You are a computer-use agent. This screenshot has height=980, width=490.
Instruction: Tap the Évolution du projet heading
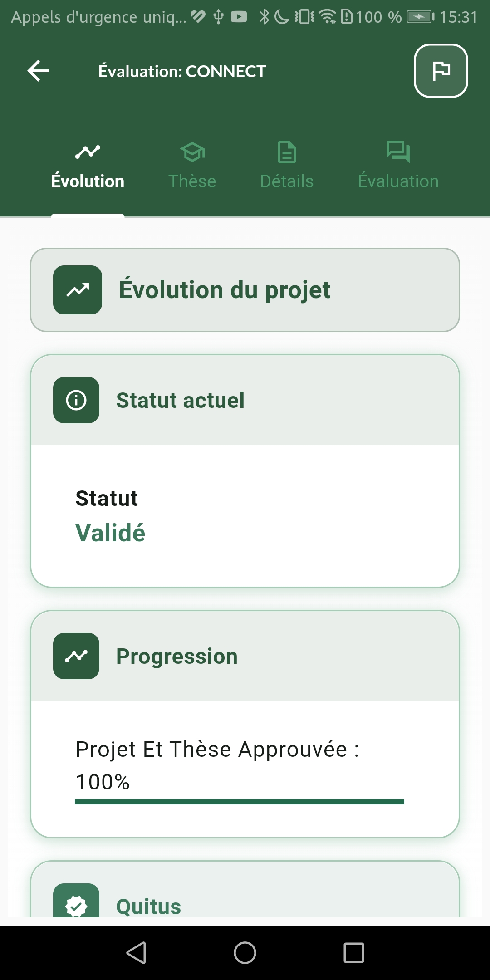click(x=225, y=290)
